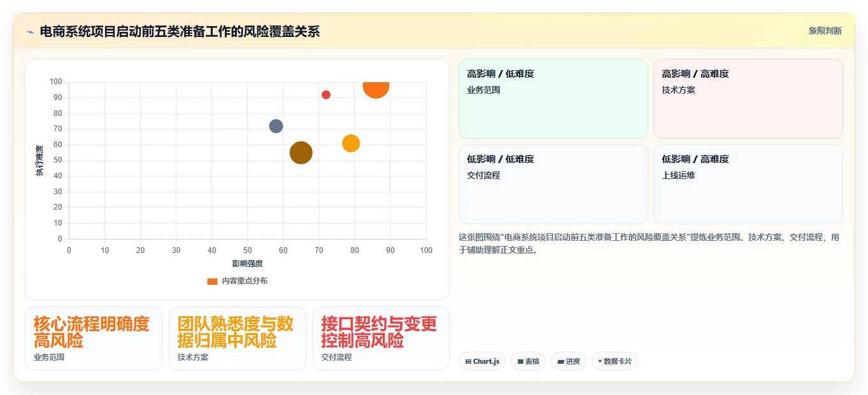Toggle the 内容重点分布 legend item

coord(237,281)
